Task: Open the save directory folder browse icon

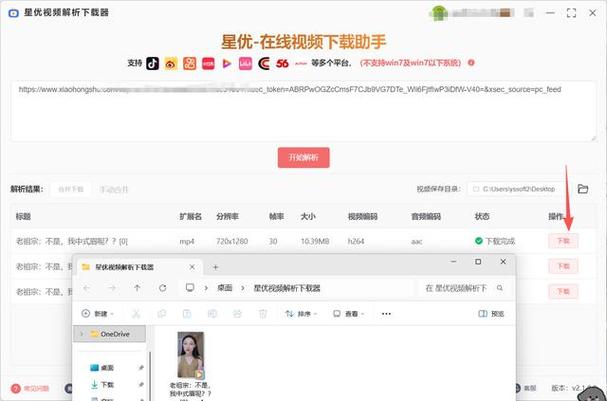Action: coord(583,189)
